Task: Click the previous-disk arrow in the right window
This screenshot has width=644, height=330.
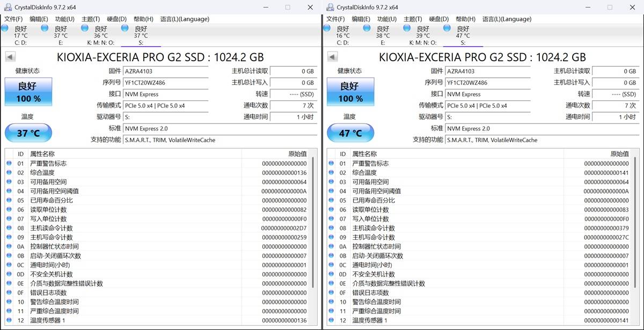Action: click(x=332, y=57)
